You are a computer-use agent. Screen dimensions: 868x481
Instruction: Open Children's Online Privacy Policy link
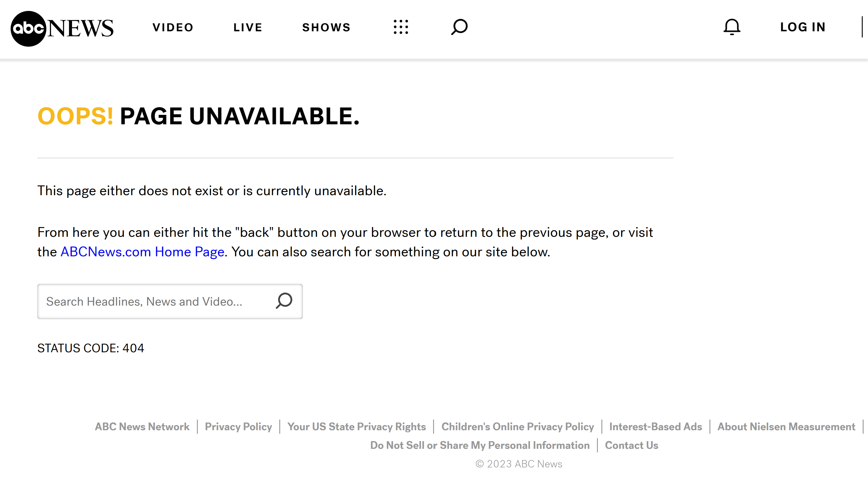point(517,426)
